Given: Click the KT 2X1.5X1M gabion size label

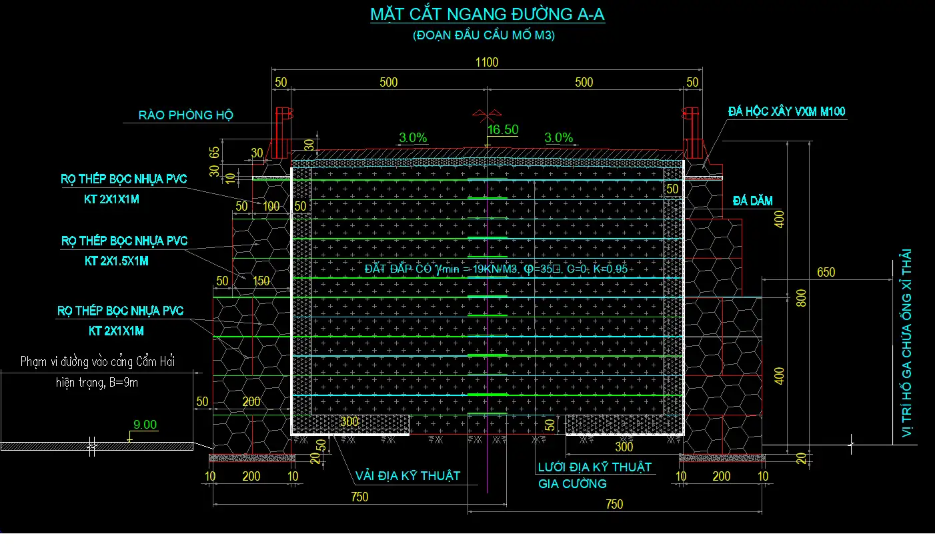Looking at the screenshot, I should point(117,261).
